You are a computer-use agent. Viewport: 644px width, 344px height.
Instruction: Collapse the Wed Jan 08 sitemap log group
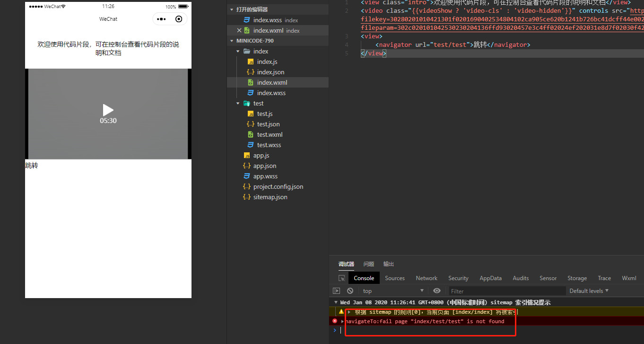pyautogui.click(x=336, y=302)
